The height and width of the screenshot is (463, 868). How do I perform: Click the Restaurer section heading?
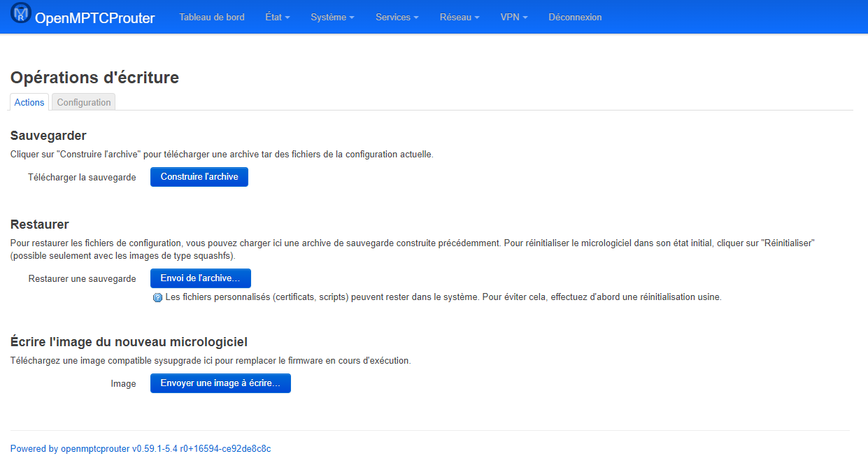[x=40, y=225]
